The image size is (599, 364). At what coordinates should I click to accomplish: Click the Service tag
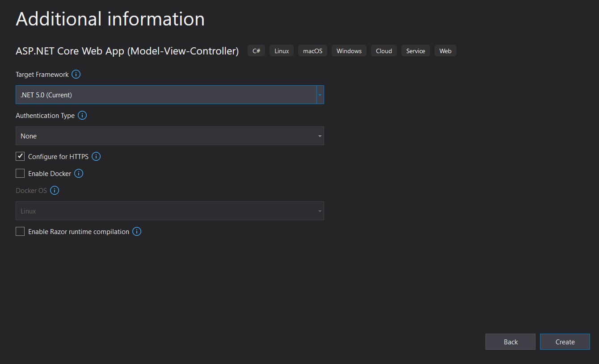(416, 51)
